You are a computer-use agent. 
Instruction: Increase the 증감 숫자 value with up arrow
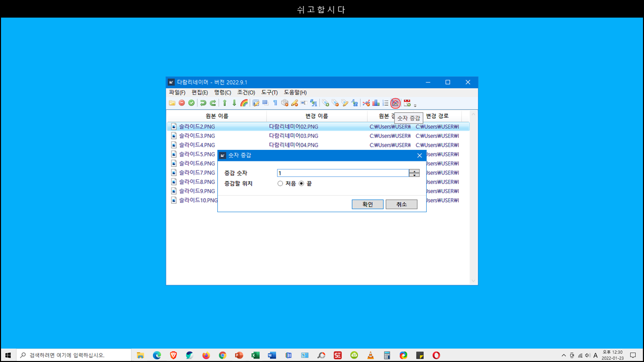tap(414, 171)
